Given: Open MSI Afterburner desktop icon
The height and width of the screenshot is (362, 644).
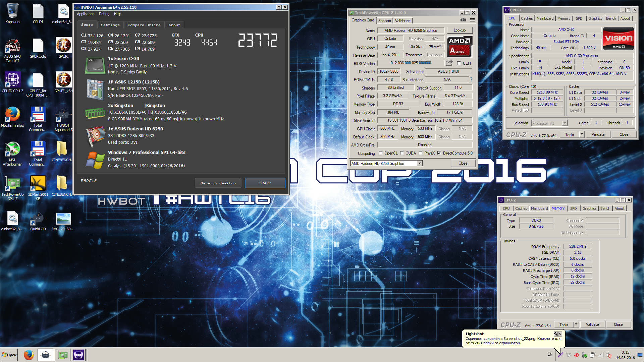Looking at the screenshot, I should pyautogui.click(x=12, y=154).
